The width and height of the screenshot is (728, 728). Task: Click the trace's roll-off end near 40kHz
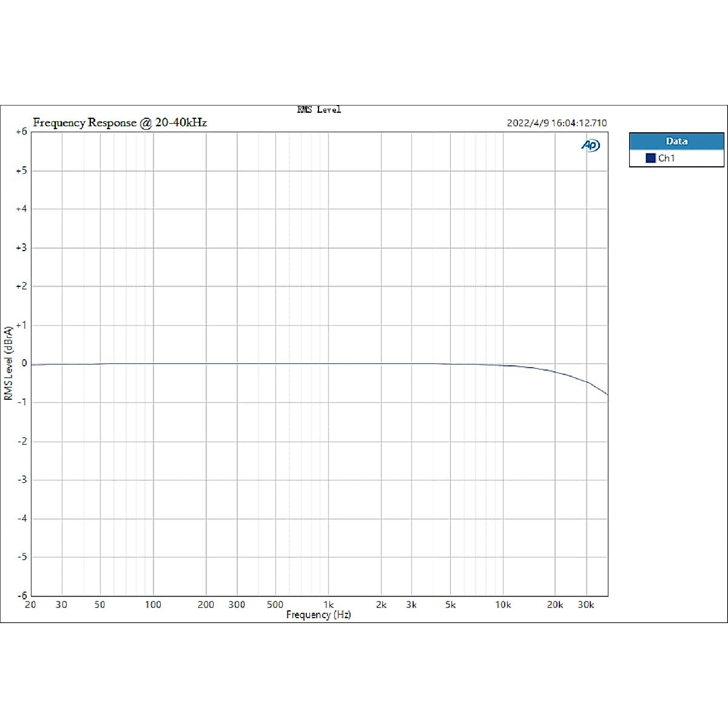click(x=605, y=393)
